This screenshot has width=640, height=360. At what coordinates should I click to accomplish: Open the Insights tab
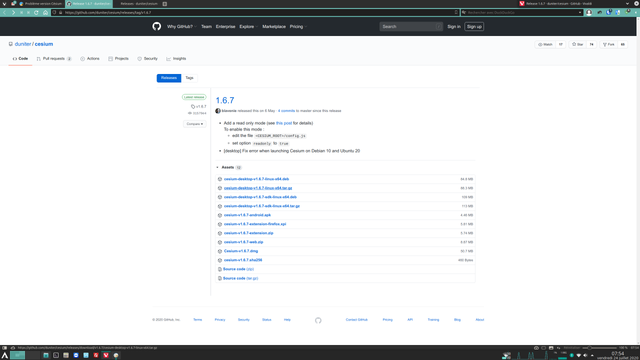(176, 59)
